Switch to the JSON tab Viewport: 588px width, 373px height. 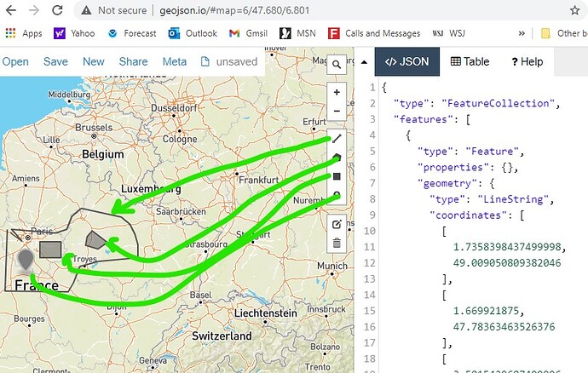tap(407, 61)
